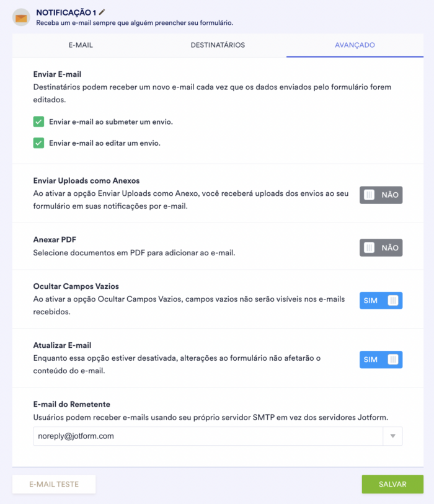Disable the Ocultar Campos Vazios toggle
434x504 pixels.
coord(381,301)
